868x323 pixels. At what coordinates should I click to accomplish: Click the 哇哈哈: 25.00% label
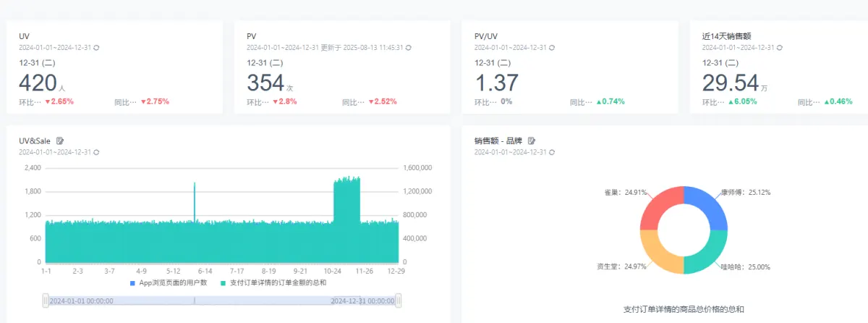[745, 267]
